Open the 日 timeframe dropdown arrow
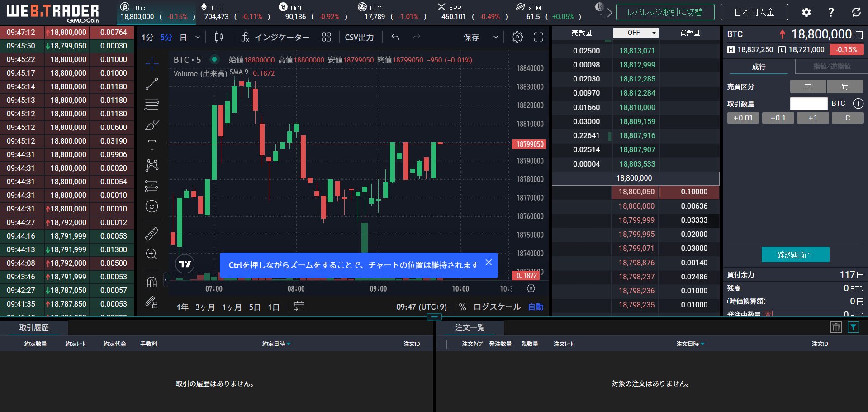This screenshot has height=412, width=868. pos(197,38)
